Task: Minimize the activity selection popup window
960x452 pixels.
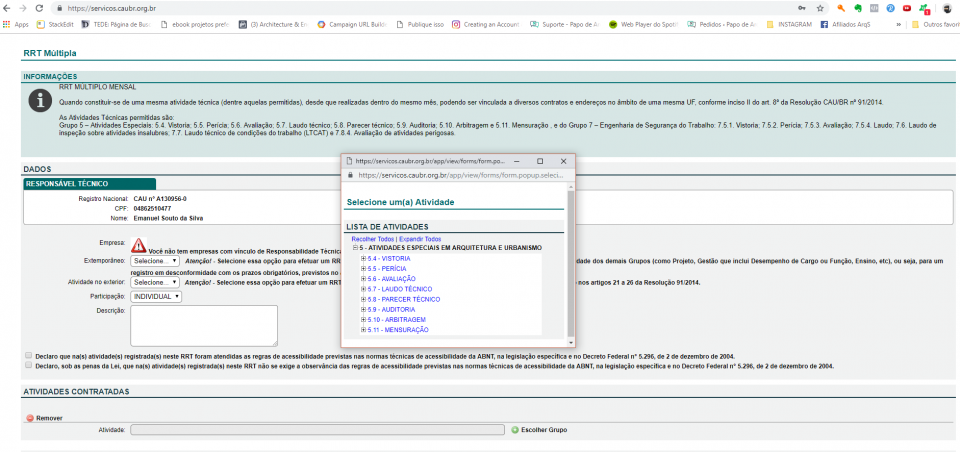Action: click(517, 161)
